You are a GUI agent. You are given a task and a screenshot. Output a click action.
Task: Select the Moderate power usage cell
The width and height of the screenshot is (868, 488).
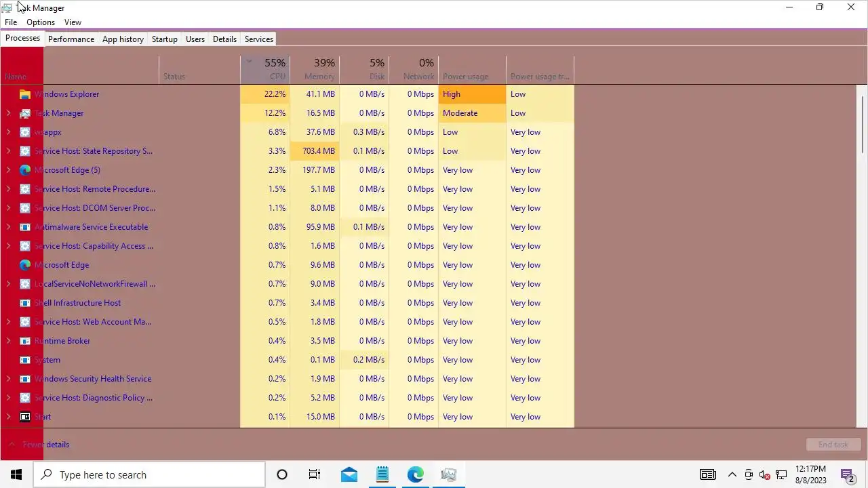(472, 113)
